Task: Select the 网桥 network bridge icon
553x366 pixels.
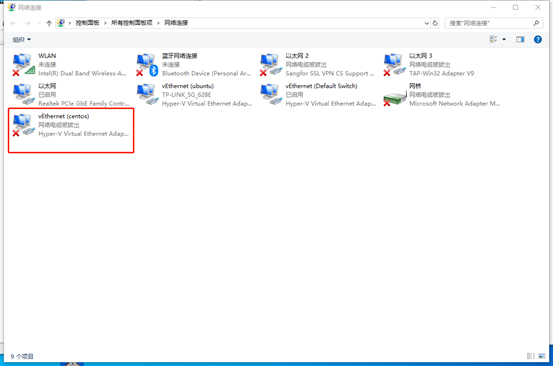Action: (395, 97)
